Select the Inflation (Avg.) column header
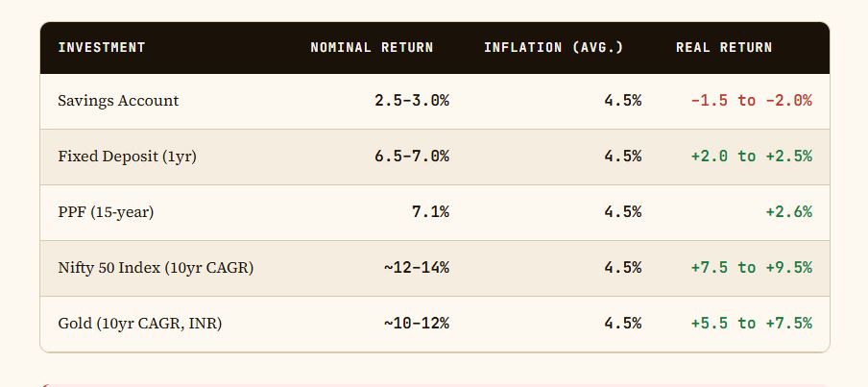The width and height of the screenshot is (868, 387). coord(554,47)
